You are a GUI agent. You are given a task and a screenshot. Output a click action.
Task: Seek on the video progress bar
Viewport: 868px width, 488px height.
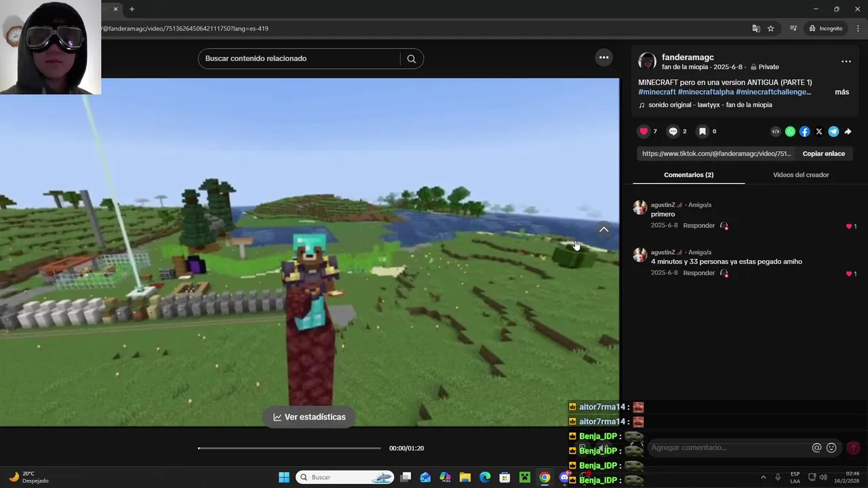(290, 448)
